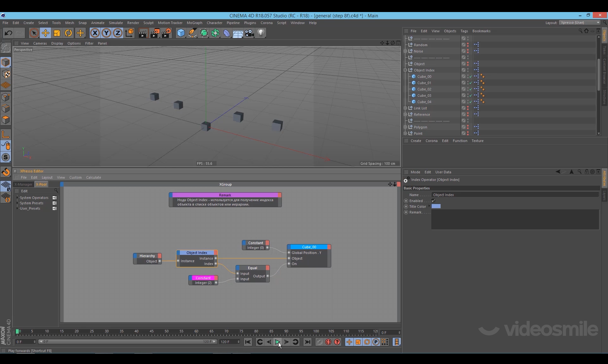Image resolution: width=608 pixels, height=364 pixels.
Task: Collapse the Object Index tree item
Action: (x=405, y=70)
